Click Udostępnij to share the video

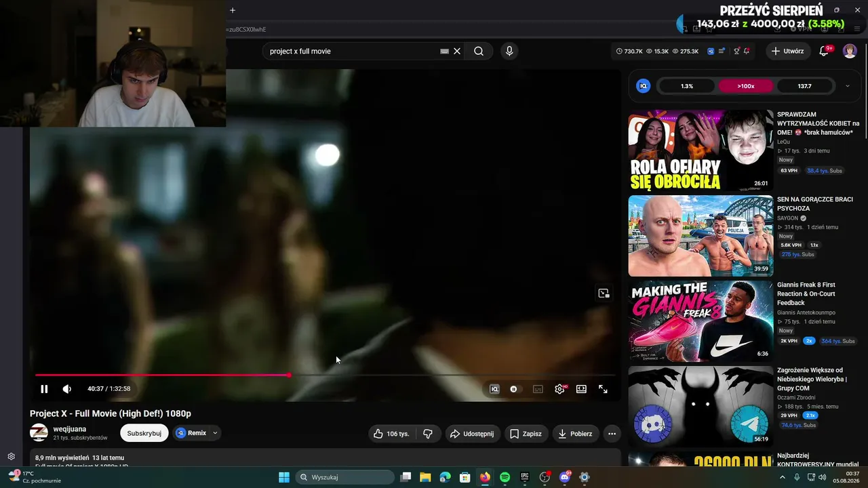(x=472, y=434)
